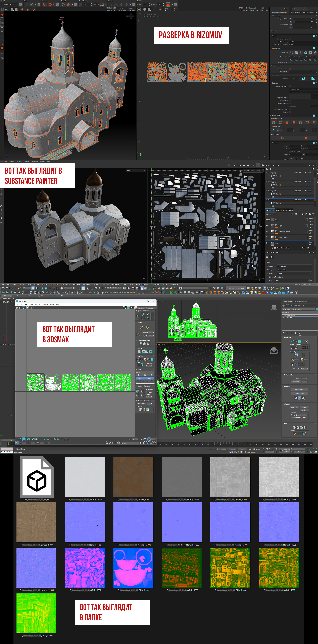318x644 pixels.
Task: Click the add effect magic wand icon in Layers
Action: (x=292, y=214)
